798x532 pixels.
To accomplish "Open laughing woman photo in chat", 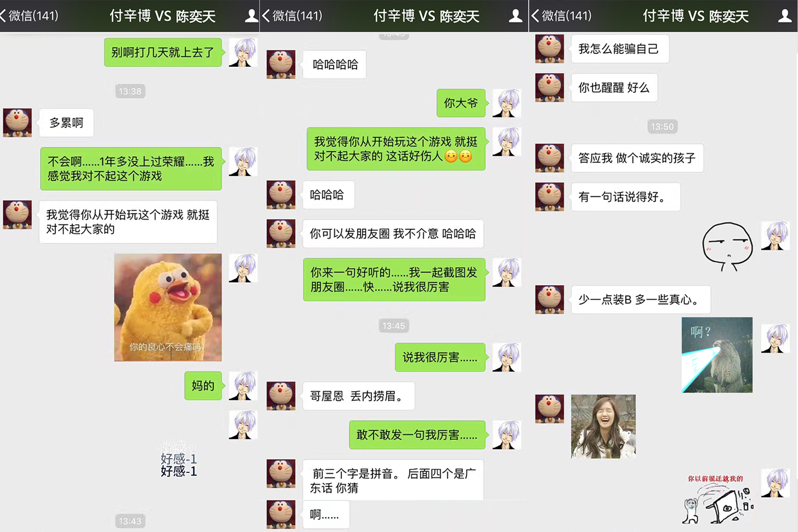I will 603,426.
